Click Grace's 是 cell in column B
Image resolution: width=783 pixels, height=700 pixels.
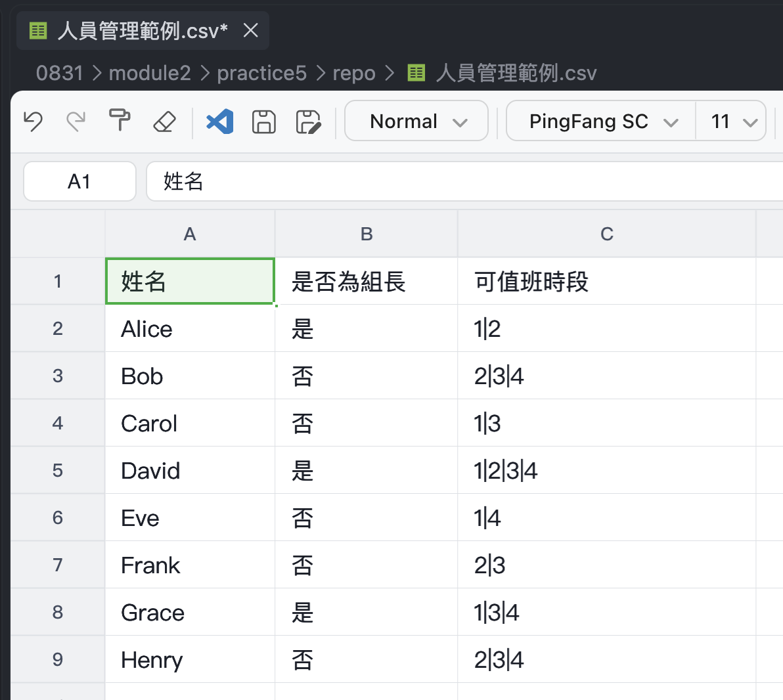[366, 612]
